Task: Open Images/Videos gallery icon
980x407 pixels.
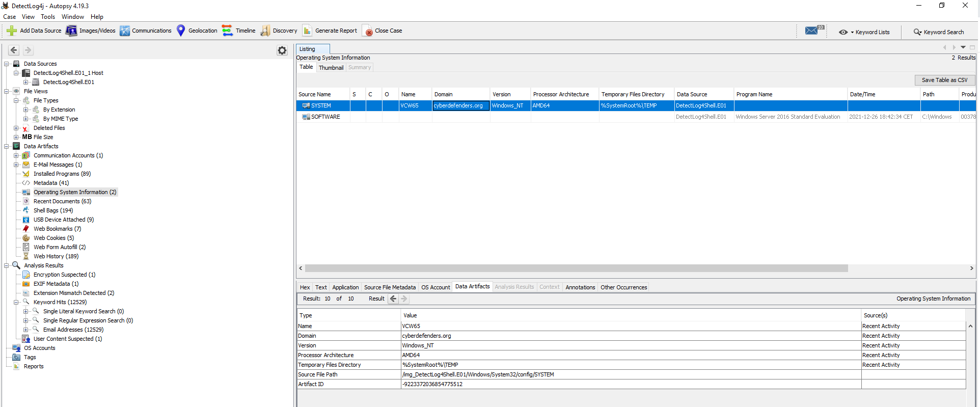Action: pos(71,31)
